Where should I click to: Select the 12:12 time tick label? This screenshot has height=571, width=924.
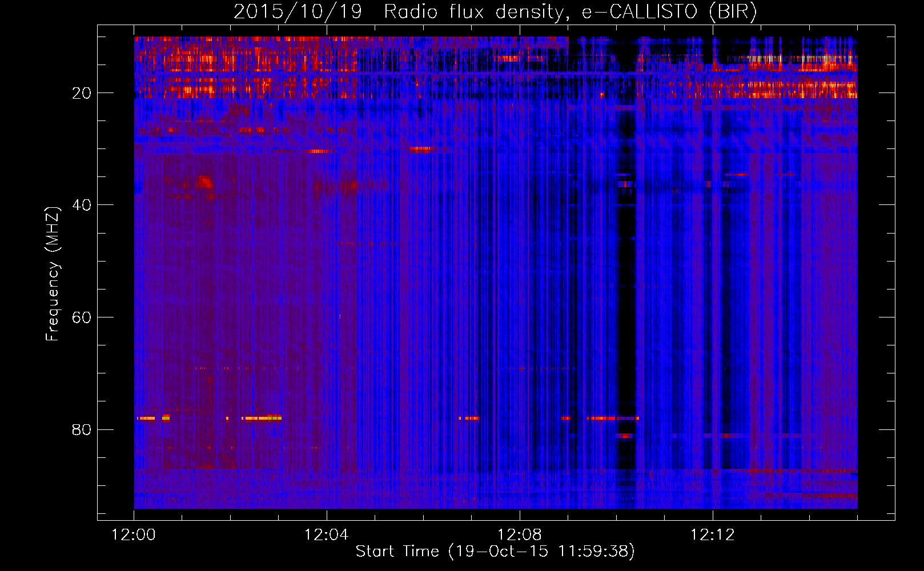[x=712, y=535]
